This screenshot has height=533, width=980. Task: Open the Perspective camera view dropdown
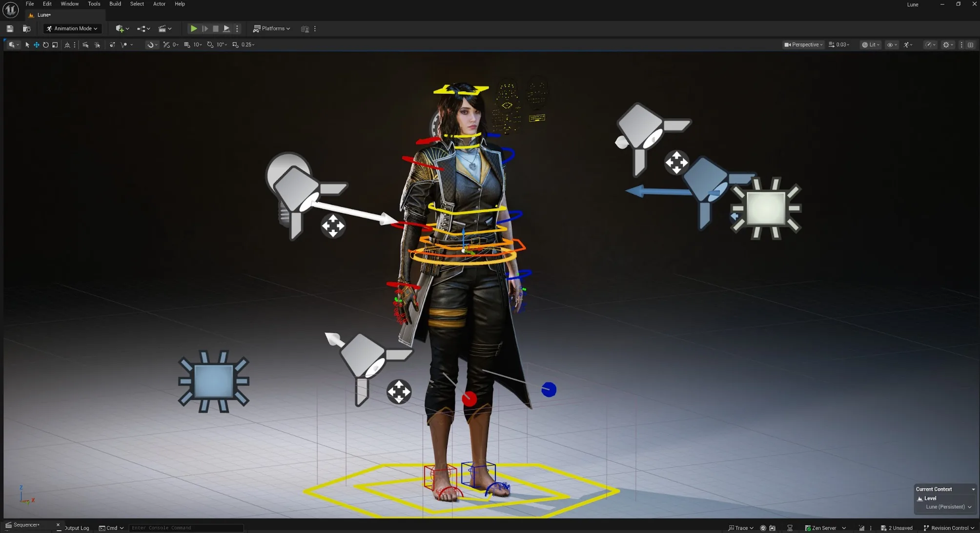[803, 45]
